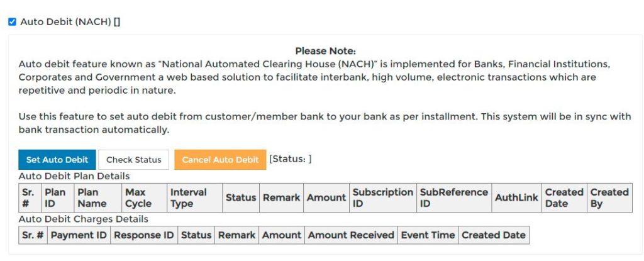Viewport: 644px width, 261px height.
Task: Click the Subscription ID column header
Action: pyautogui.click(x=383, y=197)
